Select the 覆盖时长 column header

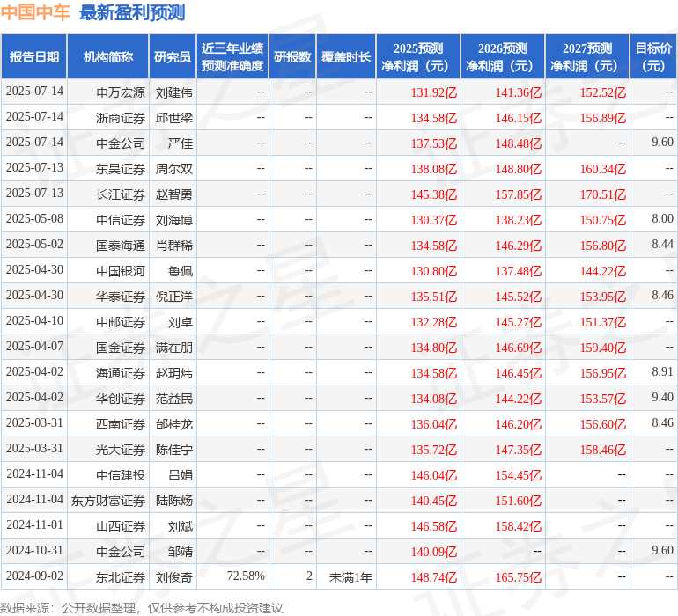[346, 56]
